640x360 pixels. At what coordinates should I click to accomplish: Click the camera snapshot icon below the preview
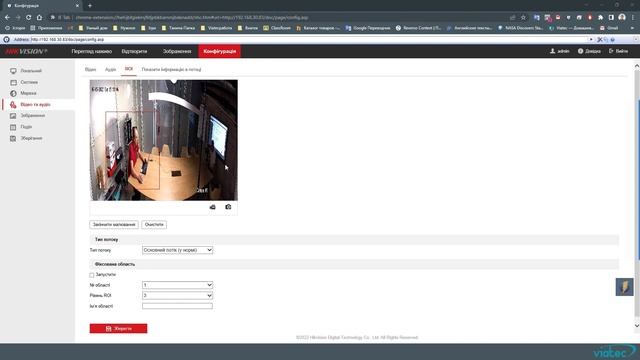(x=228, y=207)
